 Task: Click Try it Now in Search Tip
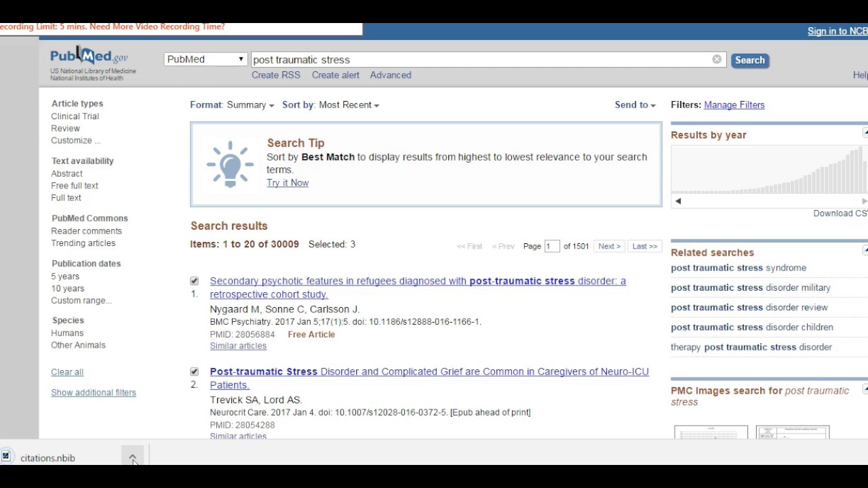pyautogui.click(x=288, y=183)
